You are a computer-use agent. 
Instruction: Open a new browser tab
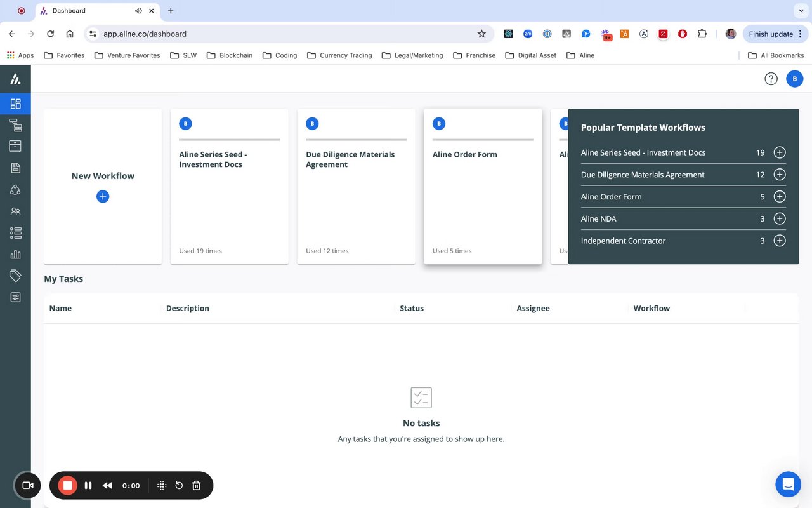(x=171, y=11)
